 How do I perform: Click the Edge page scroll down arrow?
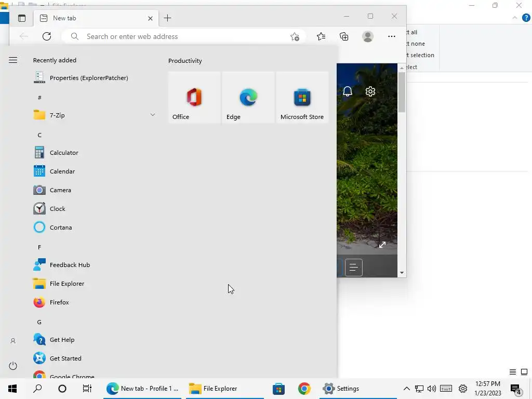pos(402,272)
